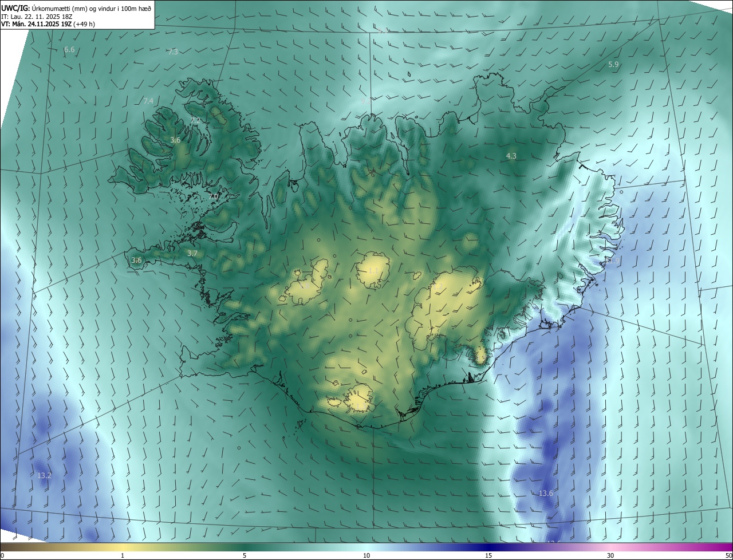Select the 4.3 value label in the northeast
This screenshot has height=560, width=733.
[x=511, y=156]
